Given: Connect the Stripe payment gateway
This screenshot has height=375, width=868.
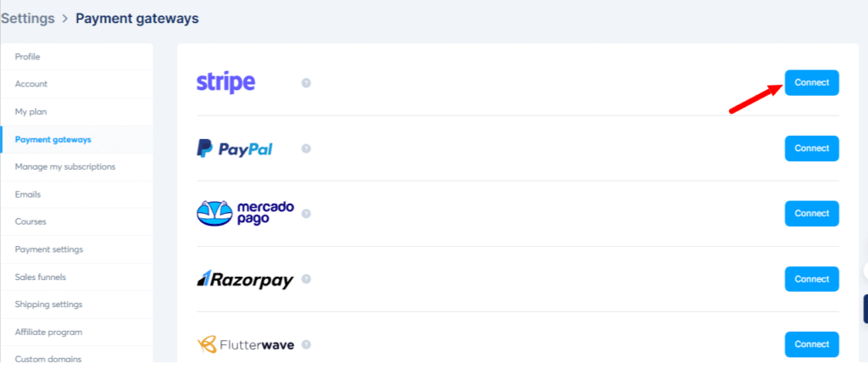Looking at the screenshot, I should tap(811, 82).
